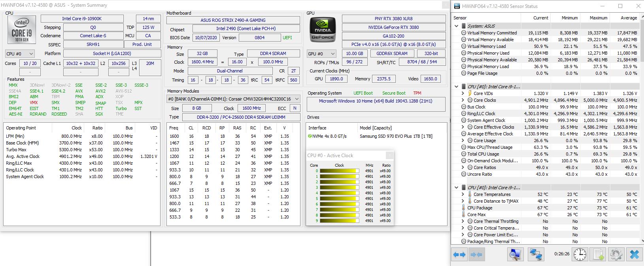Collapse the System: ASUS sensor group

[x=457, y=26]
